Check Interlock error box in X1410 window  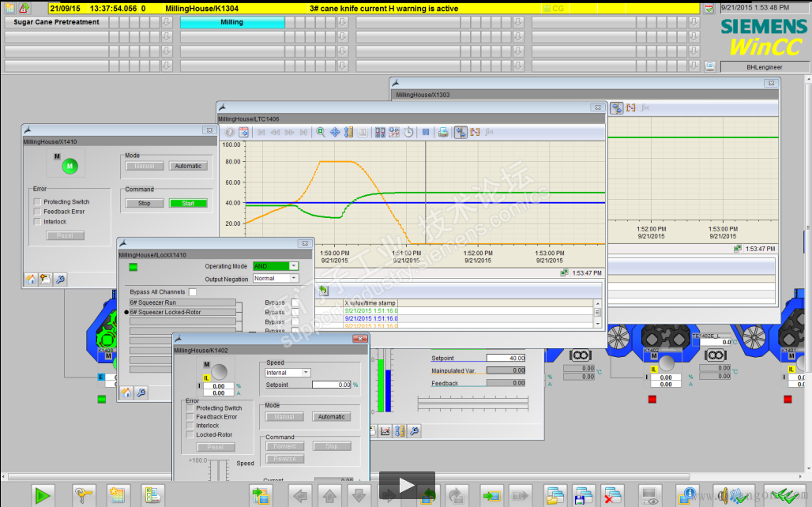tap(37, 222)
